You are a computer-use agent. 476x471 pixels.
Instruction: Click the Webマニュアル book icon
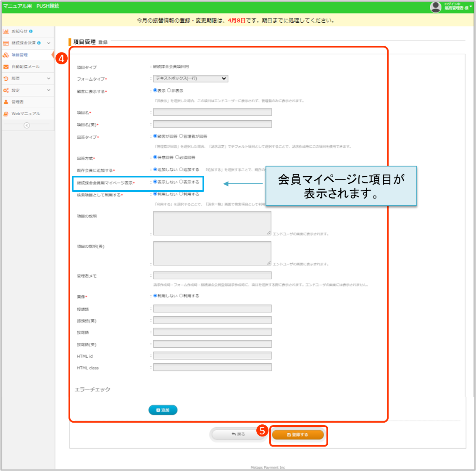(x=6, y=114)
